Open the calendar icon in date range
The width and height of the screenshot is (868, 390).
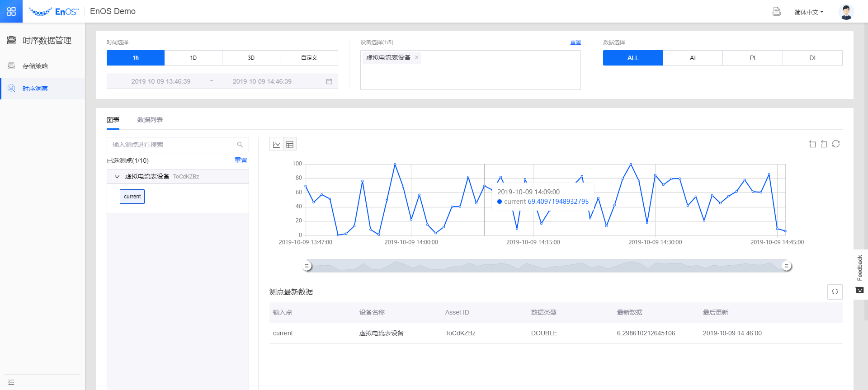coord(329,81)
